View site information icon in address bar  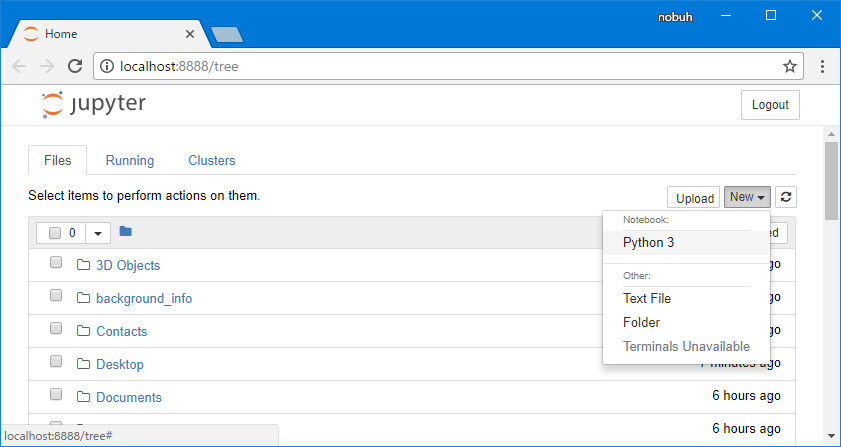point(108,66)
